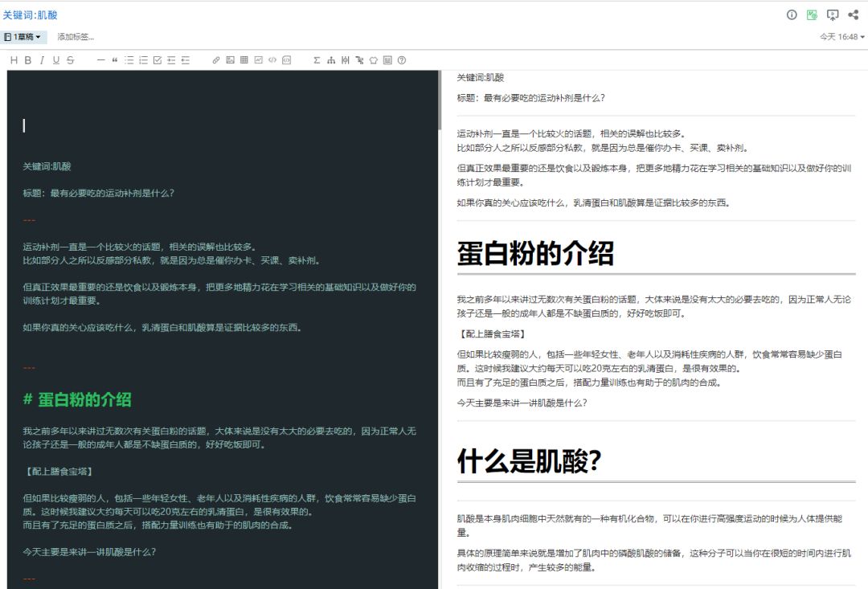Click '标题：最有必要吃的运动补剂是什么?' line in dark editor

tap(99, 193)
